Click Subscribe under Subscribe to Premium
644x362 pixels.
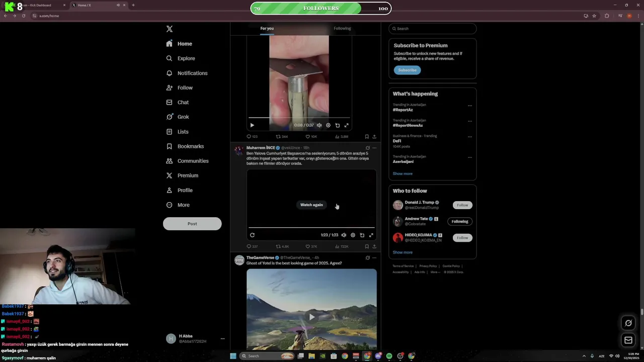coord(407,70)
